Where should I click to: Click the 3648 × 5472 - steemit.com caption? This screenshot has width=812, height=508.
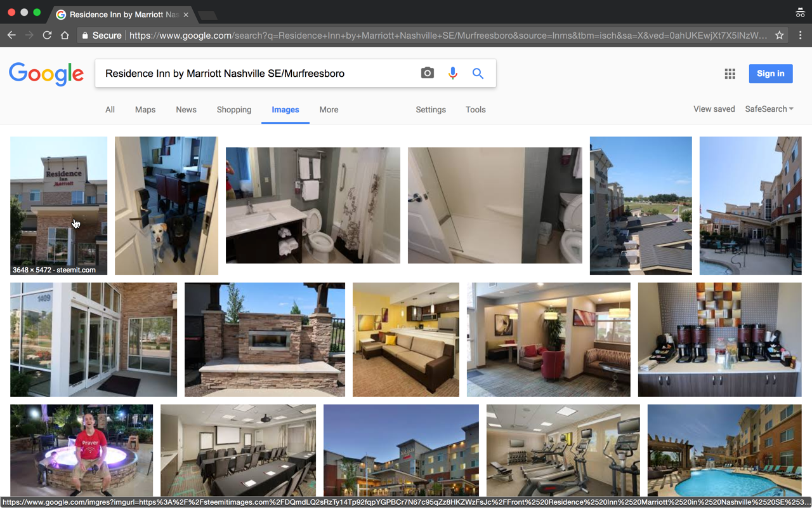click(x=54, y=270)
